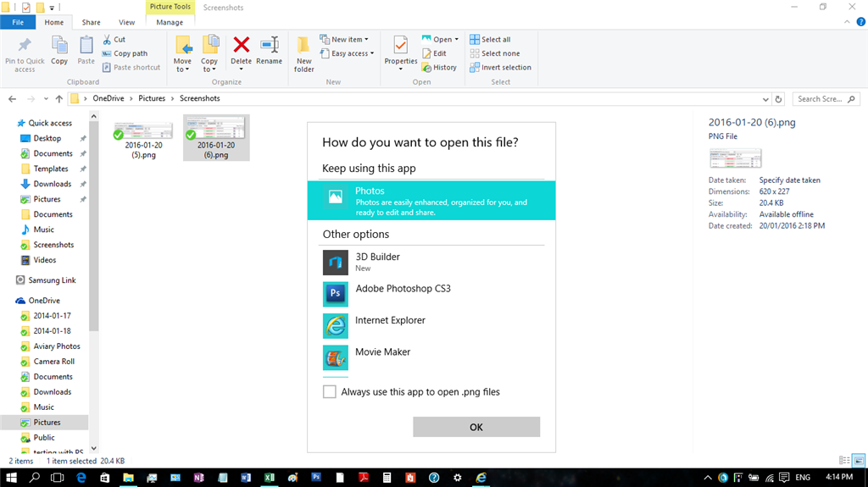Image resolution: width=868 pixels, height=487 pixels.
Task: Go up one folder level with Up arrow
Action: 59,99
